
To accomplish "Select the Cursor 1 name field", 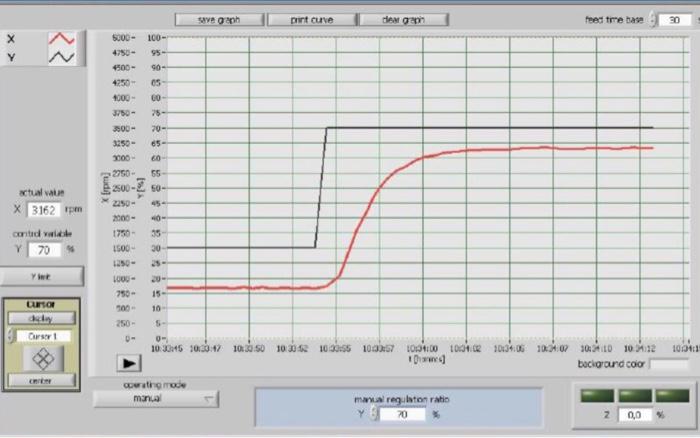I will click(43, 336).
